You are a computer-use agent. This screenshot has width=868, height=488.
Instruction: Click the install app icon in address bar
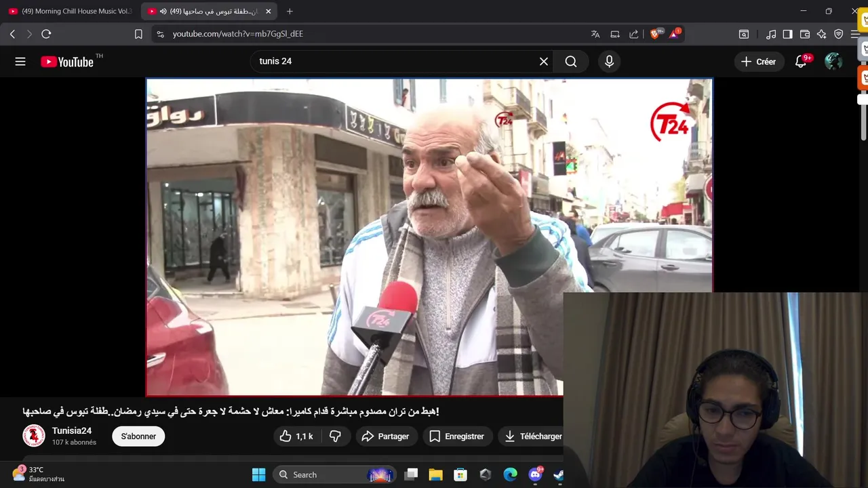(x=615, y=34)
